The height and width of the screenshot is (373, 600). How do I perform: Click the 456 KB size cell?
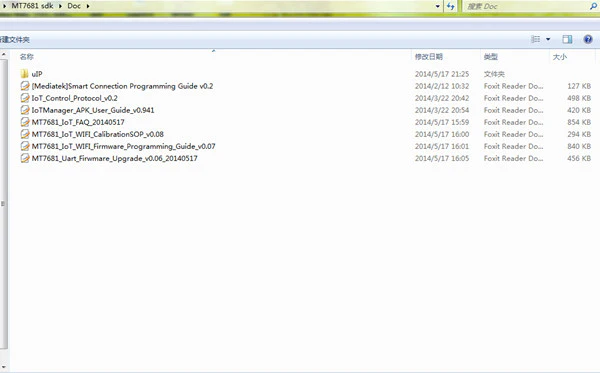[579, 158]
